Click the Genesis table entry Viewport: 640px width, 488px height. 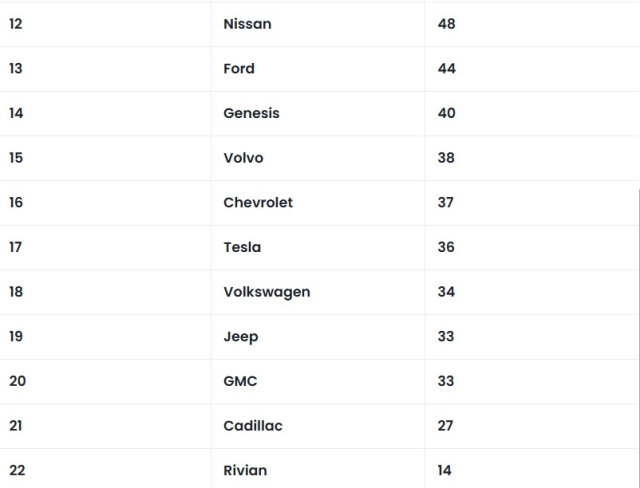251,113
